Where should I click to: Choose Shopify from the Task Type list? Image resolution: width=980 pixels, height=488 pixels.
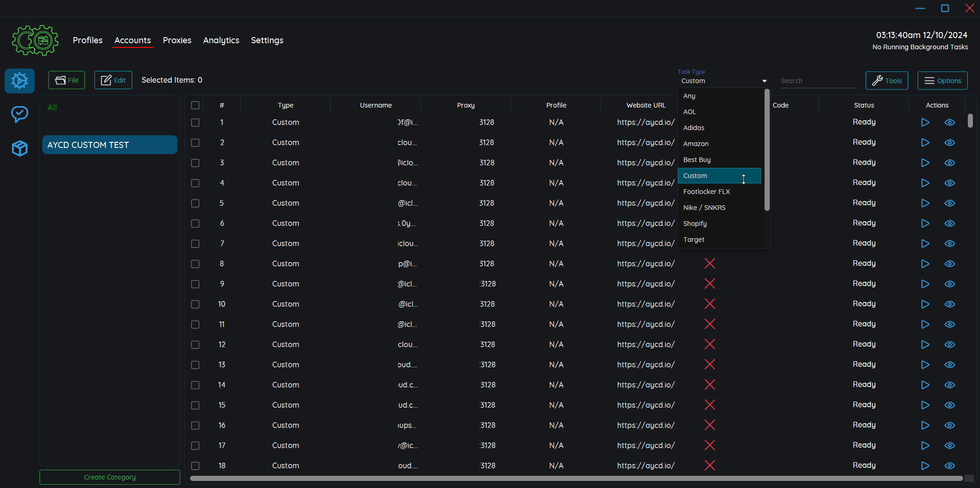click(695, 224)
